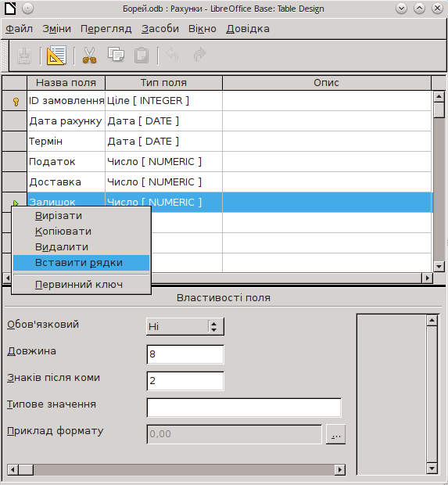The height and width of the screenshot is (485, 448).
Task: Click the Типове значення input field
Action: pos(244,408)
